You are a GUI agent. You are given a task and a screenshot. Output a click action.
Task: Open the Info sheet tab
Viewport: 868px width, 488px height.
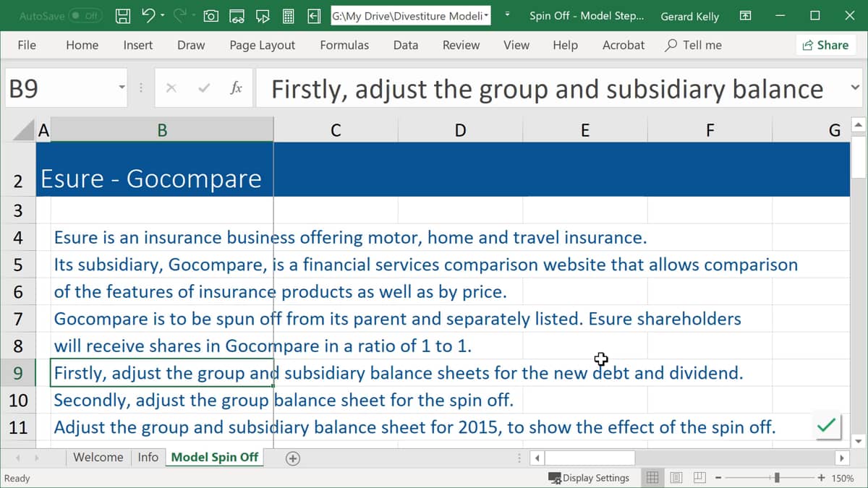pyautogui.click(x=148, y=457)
